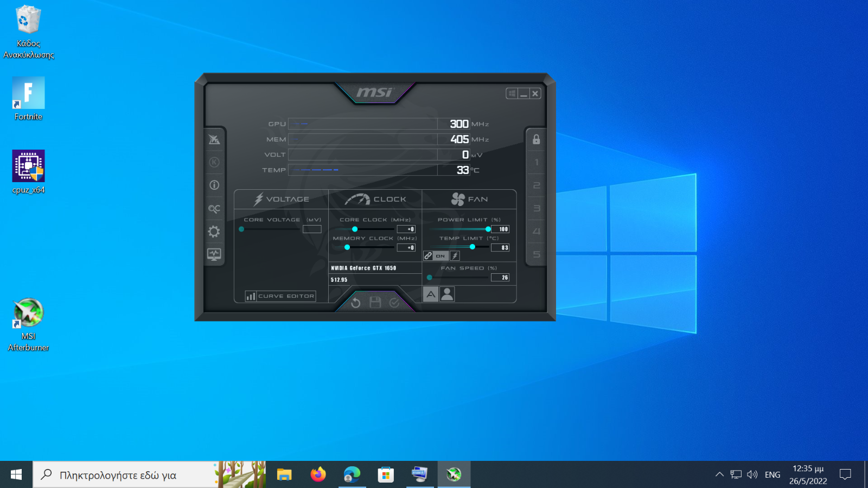Screen dimensions: 868x488
Task: Open the Windows Start menu
Action: click(x=16, y=474)
